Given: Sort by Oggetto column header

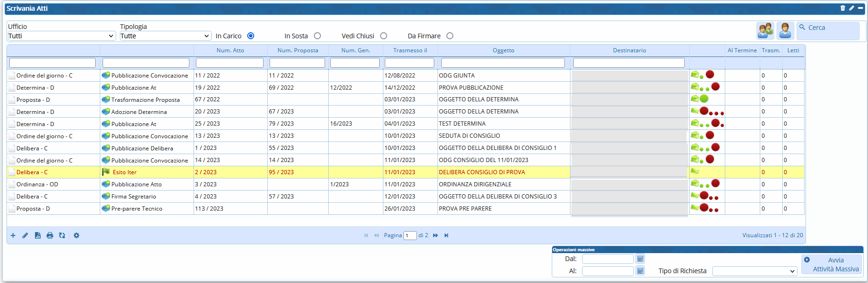Looking at the screenshot, I should [x=503, y=50].
